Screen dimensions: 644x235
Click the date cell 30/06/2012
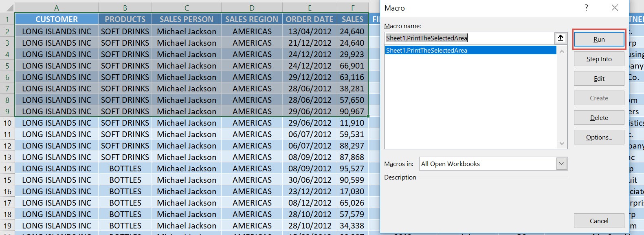(310, 180)
